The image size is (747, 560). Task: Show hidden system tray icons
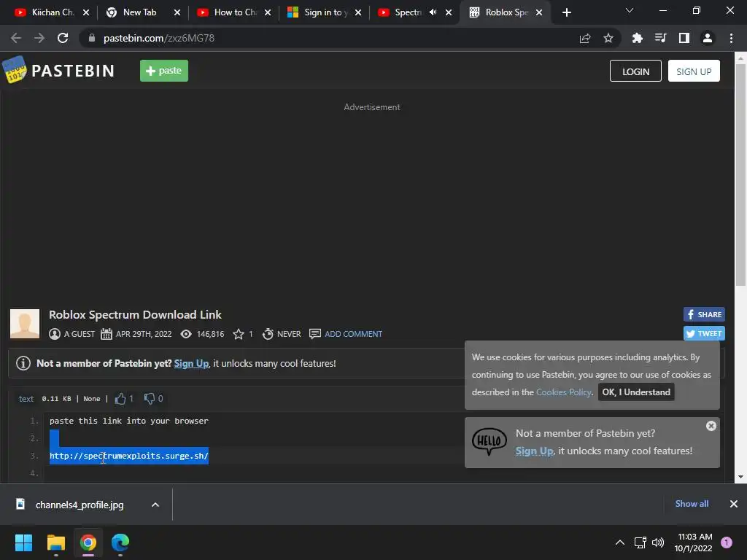[620, 542]
